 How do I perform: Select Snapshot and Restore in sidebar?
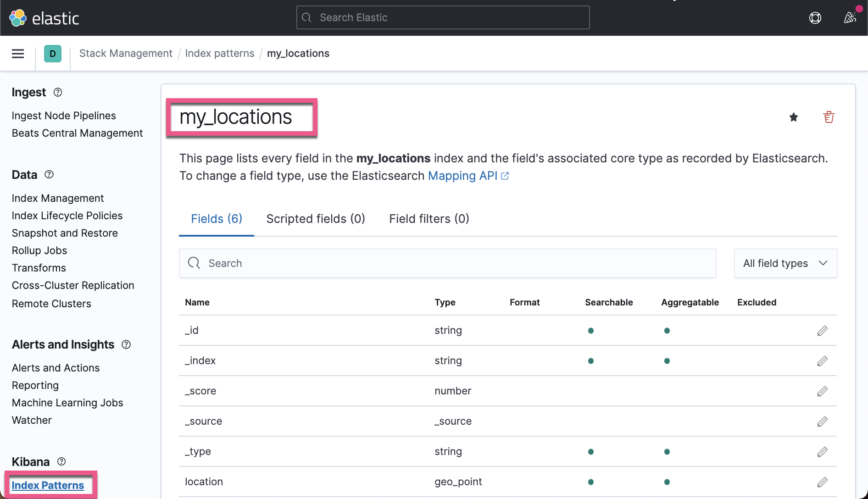click(x=64, y=233)
